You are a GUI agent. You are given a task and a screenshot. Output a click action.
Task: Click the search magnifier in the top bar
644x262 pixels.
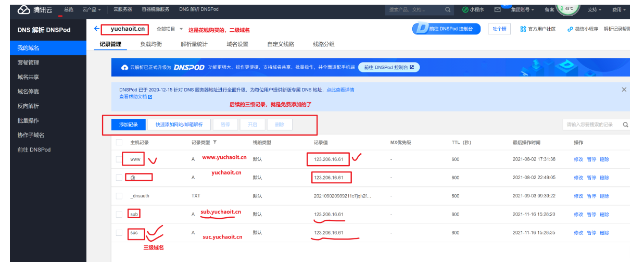(448, 10)
